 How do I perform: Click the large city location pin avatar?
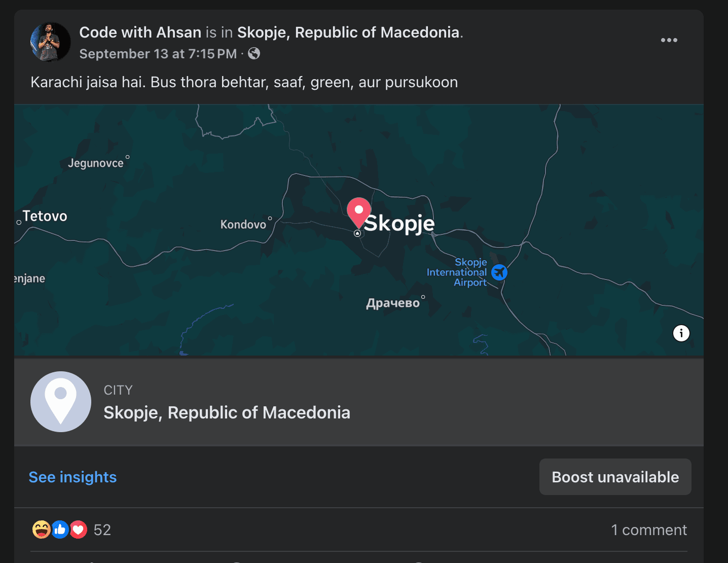(61, 402)
